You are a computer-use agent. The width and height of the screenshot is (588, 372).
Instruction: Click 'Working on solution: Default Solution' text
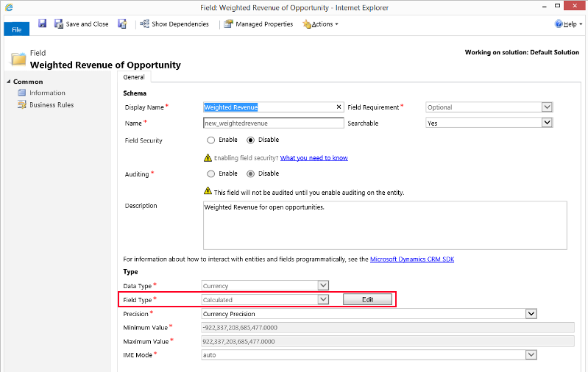pos(522,52)
